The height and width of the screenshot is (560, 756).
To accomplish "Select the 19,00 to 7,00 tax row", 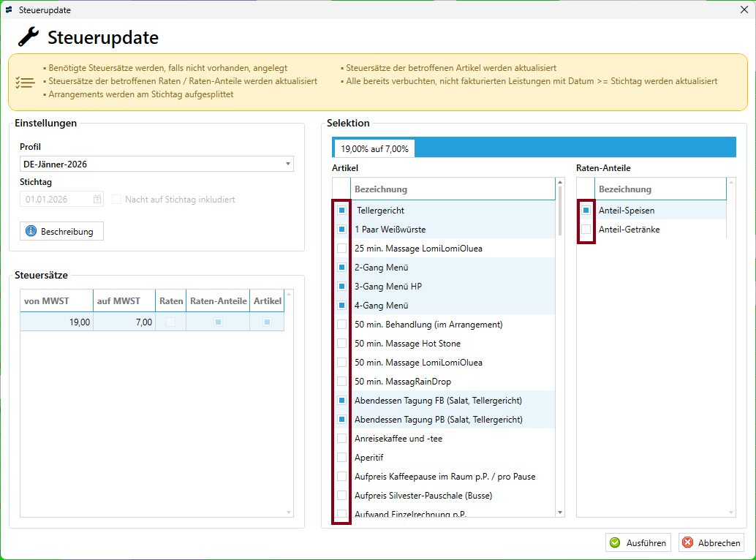I will [x=88, y=322].
